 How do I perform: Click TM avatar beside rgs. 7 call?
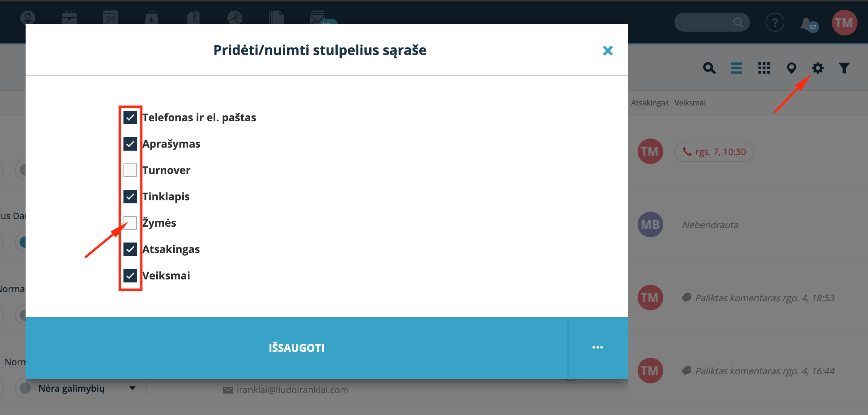650,152
